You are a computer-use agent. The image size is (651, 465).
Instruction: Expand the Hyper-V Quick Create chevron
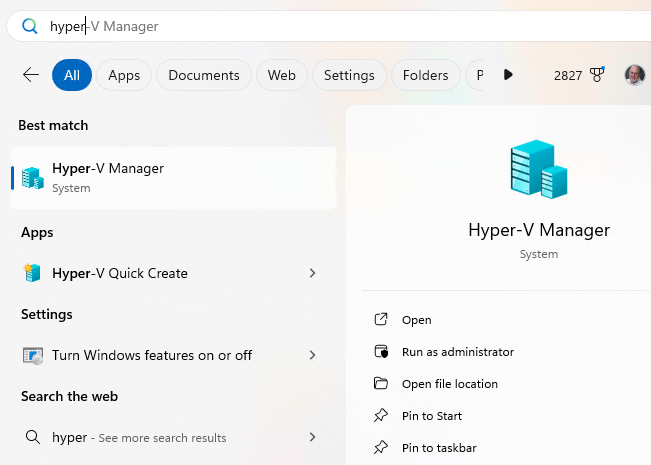(313, 273)
